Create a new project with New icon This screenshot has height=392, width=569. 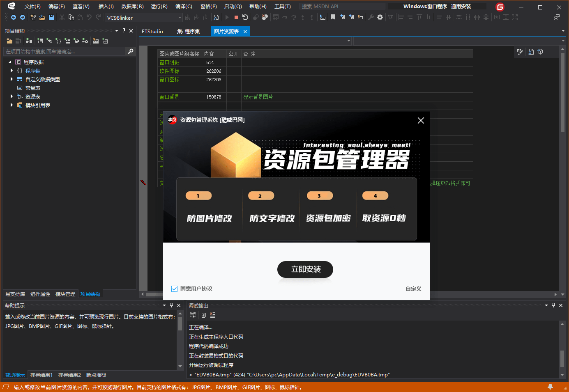[33, 17]
